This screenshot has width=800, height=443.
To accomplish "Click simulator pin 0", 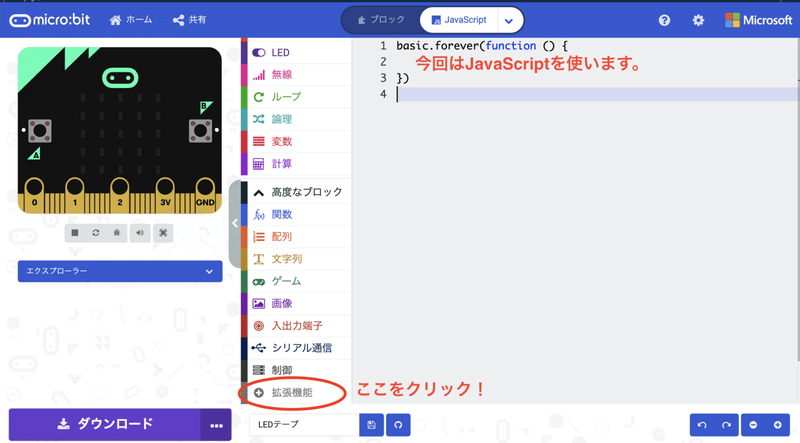I will point(34,194).
